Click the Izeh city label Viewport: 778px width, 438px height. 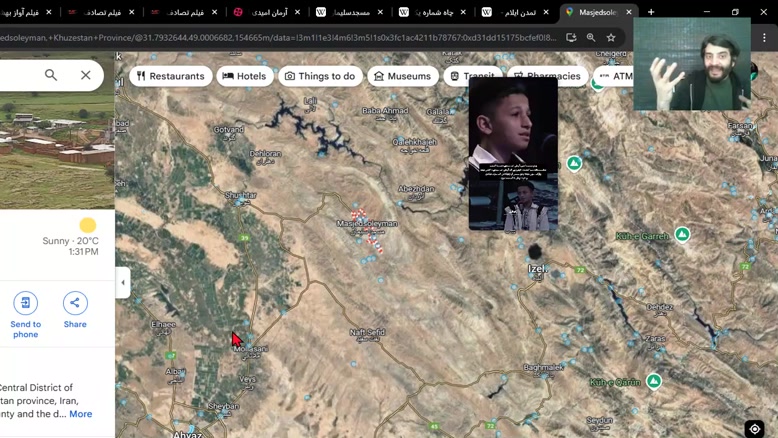(538, 268)
